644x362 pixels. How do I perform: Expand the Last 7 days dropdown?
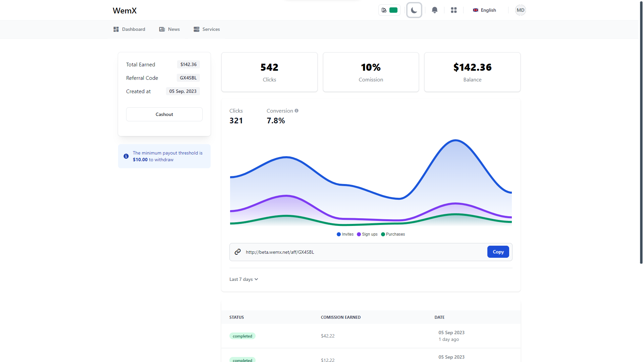244,279
